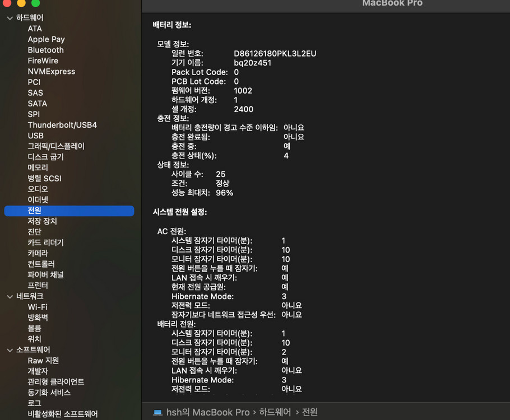Screen dimensions: 510x420
Task: Open 그래픽/디스플레이 section
Action: coord(56,146)
